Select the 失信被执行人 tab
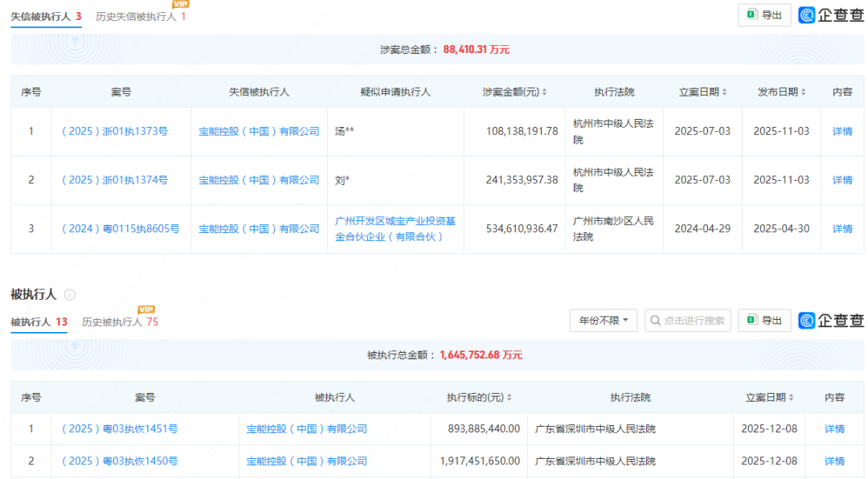Image resolution: width=868 pixels, height=479 pixels. [46, 16]
